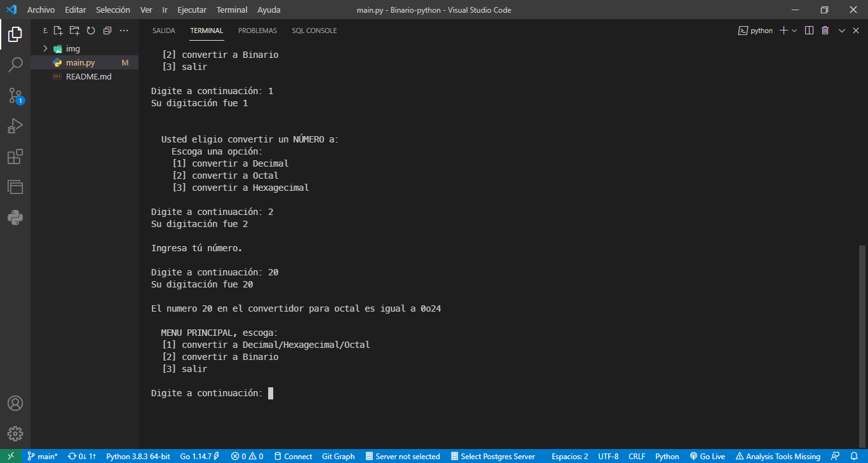868x463 pixels.
Task: Open the Search view in activity bar
Action: pyautogui.click(x=15, y=65)
